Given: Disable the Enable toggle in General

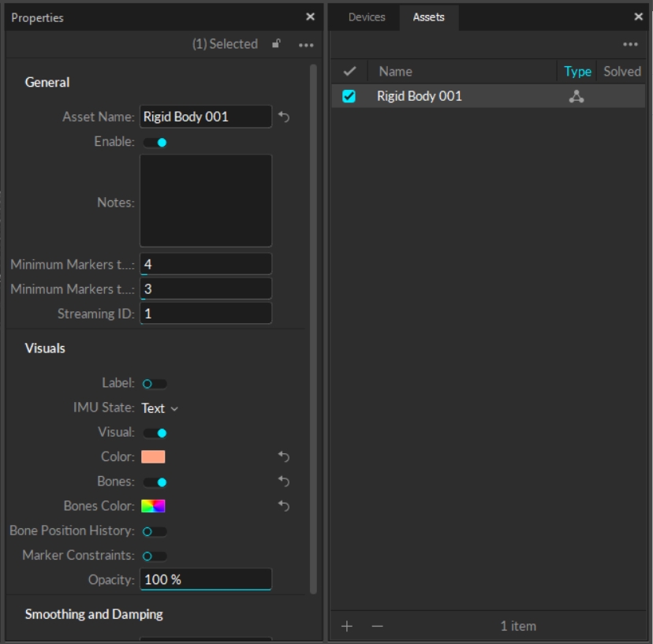Looking at the screenshot, I should click(x=155, y=143).
